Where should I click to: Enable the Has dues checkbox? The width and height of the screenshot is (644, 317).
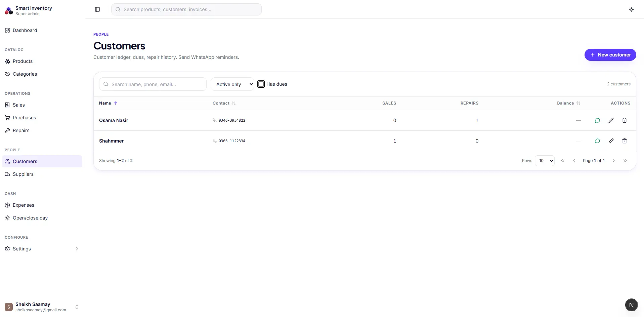pyautogui.click(x=261, y=84)
